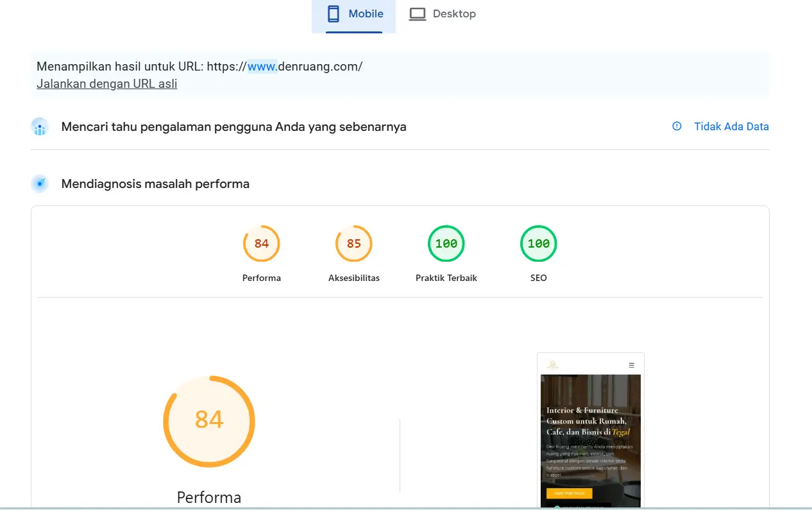Click the Praktik Terbaik label
Image resolution: width=812 pixels, height=510 pixels.
pyautogui.click(x=446, y=278)
